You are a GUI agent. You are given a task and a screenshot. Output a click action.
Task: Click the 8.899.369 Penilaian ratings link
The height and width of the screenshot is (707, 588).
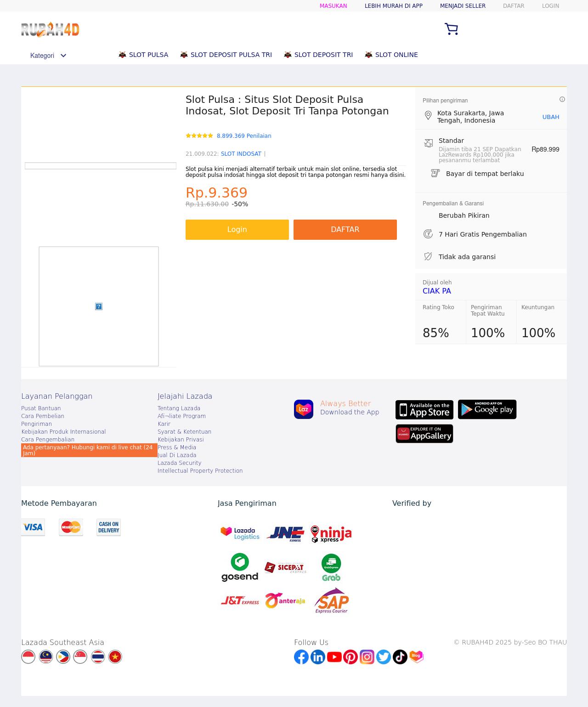tap(244, 136)
